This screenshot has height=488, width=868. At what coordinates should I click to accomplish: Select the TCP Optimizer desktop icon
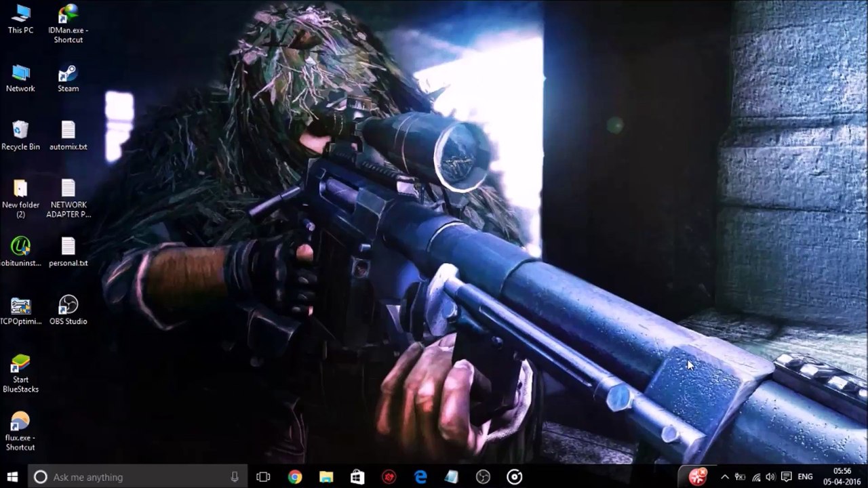(20, 310)
